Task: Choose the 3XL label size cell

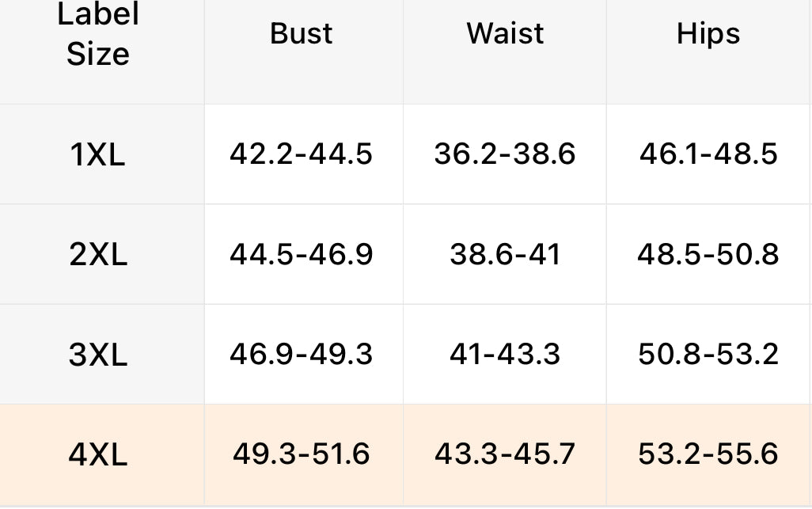Action: click(x=98, y=355)
